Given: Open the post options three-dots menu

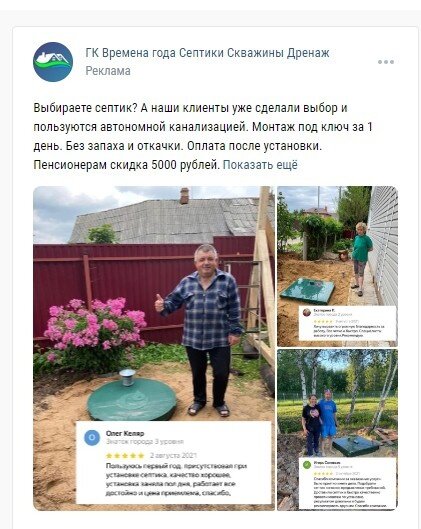Looking at the screenshot, I should (386, 62).
